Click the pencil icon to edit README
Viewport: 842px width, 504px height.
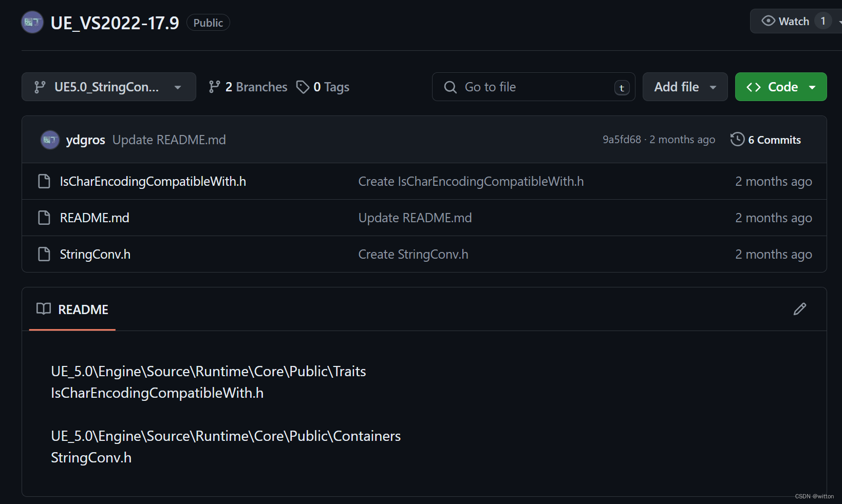click(x=799, y=309)
